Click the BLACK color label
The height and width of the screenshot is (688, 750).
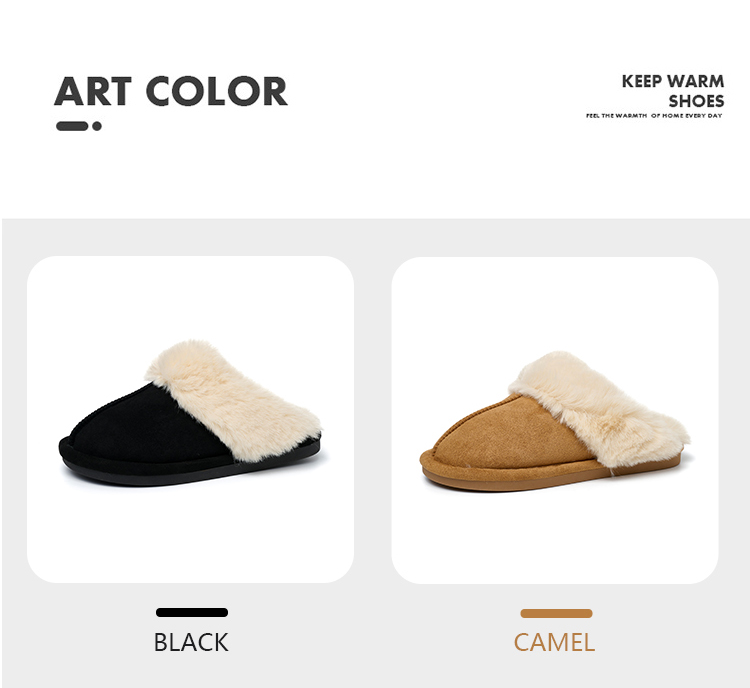click(191, 642)
